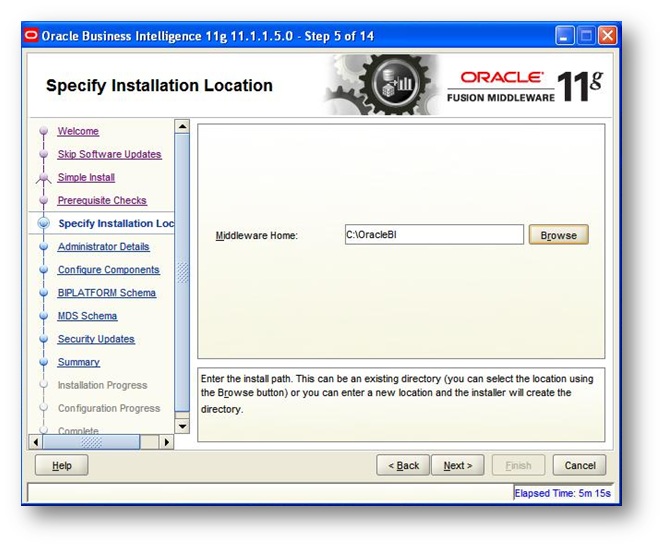Click the Summary step bullet icon
Image resolution: width=664 pixels, height=548 pixels.
43,362
